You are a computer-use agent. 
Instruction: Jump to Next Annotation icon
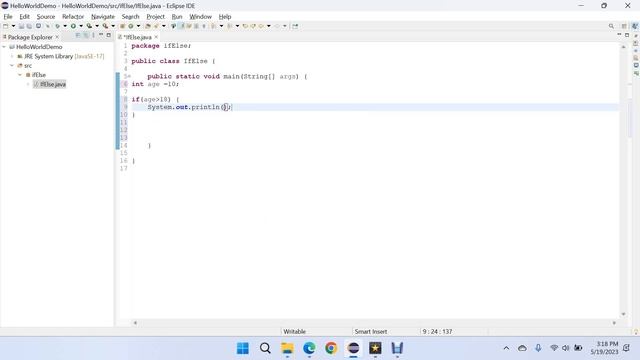click(x=213, y=26)
